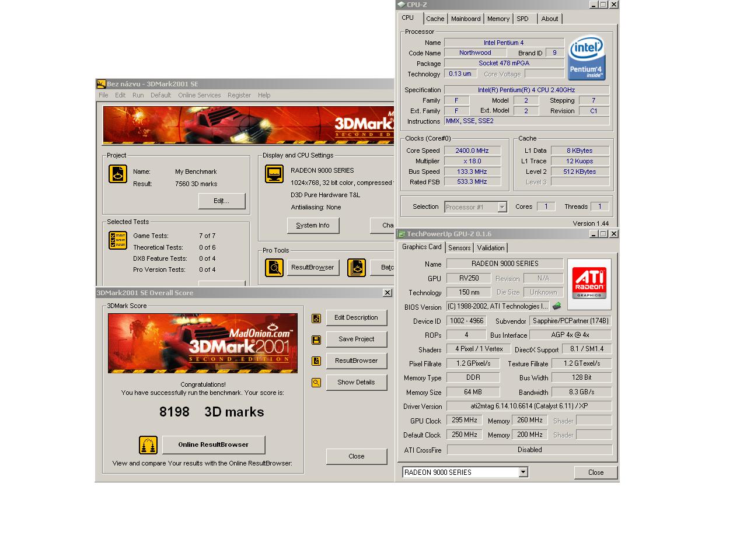The height and width of the screenshot is (560, 747).
Task: Click the Memory Size 64 MB value
Action: click(x=473, y=392)
